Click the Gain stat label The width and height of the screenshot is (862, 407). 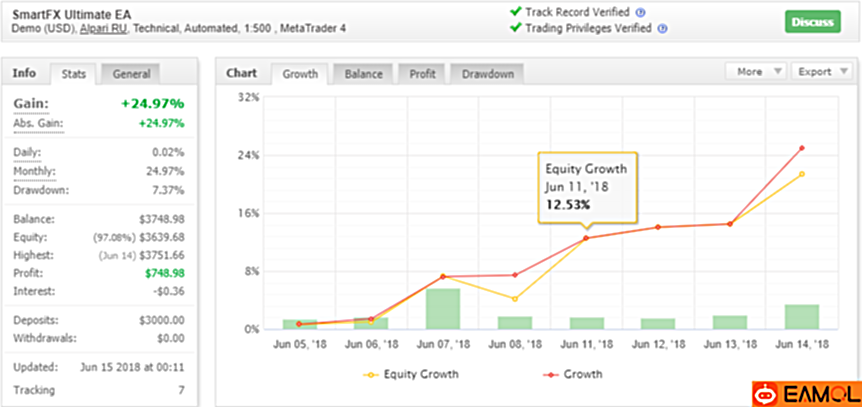coord(31,104)
